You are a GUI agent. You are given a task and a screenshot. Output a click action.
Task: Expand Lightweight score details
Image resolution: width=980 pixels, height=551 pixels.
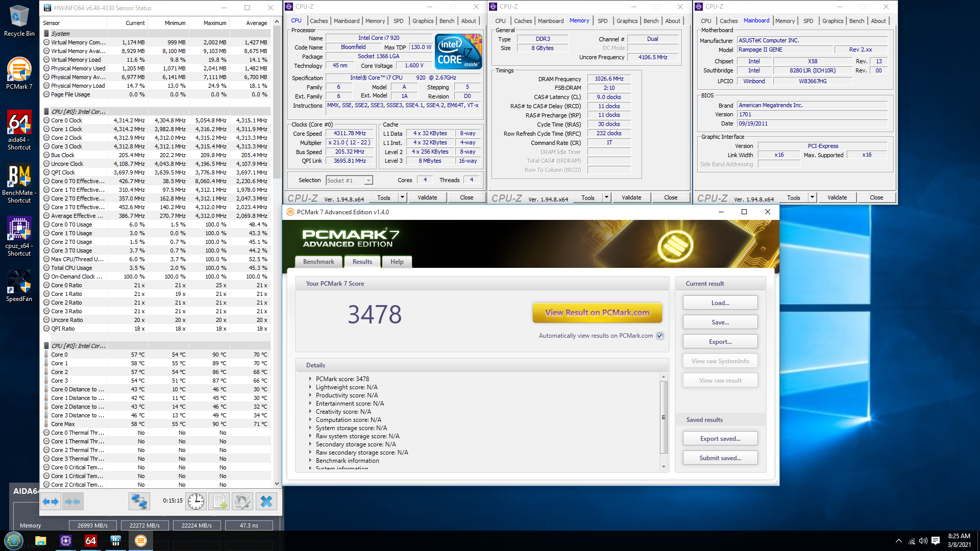pyautogui.click(x=310, y=387)
